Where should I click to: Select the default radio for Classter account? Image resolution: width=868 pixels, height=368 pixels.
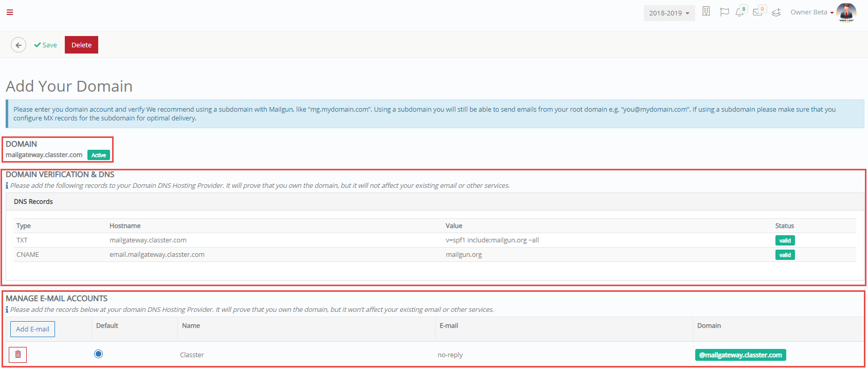[x=99, y=354]
